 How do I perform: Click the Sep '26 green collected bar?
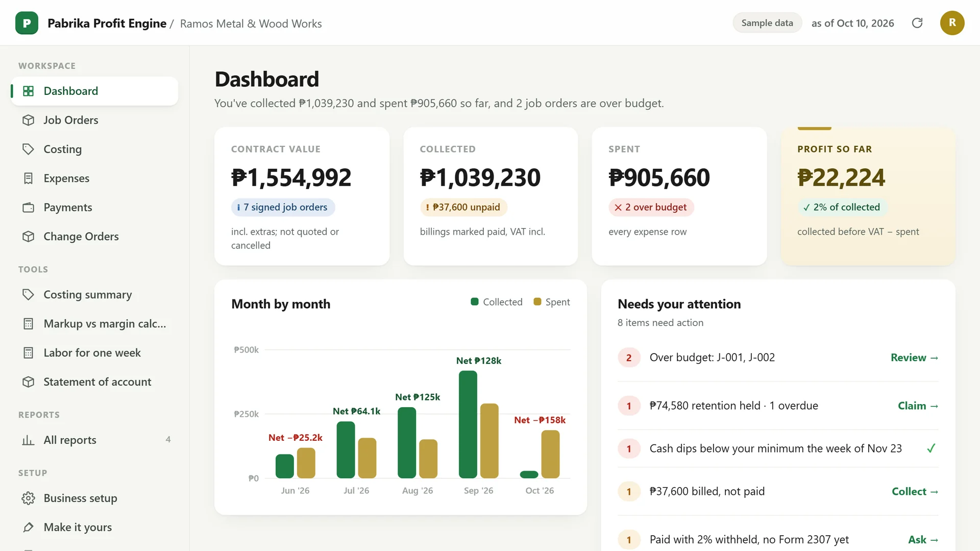(468, 424)
